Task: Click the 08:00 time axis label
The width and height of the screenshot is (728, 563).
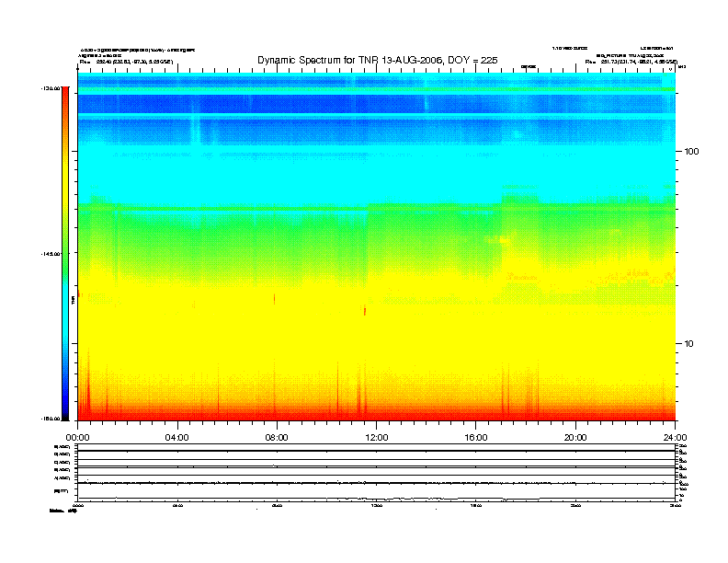Action: point(277,438)
